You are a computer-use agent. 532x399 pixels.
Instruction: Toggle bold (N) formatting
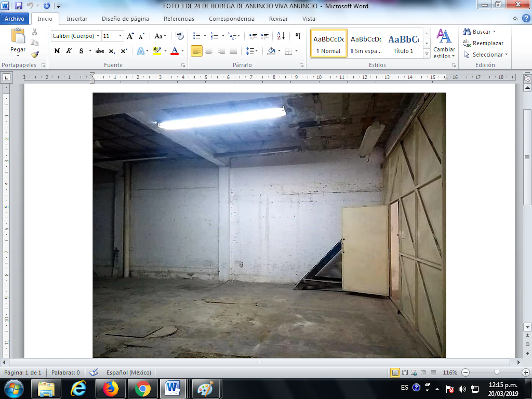pyautogui.click(x=57, y=51)
